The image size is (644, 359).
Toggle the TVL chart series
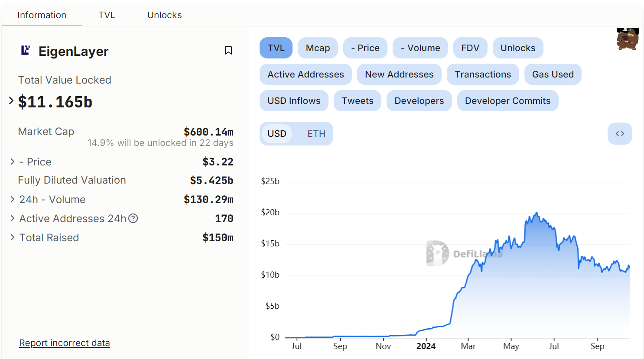point(276,48)
